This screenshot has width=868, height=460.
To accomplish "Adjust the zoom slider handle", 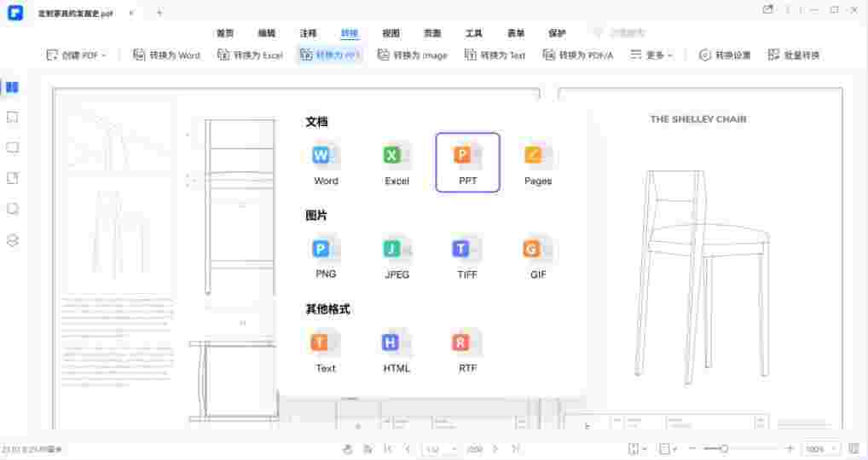I will (724, 449).
